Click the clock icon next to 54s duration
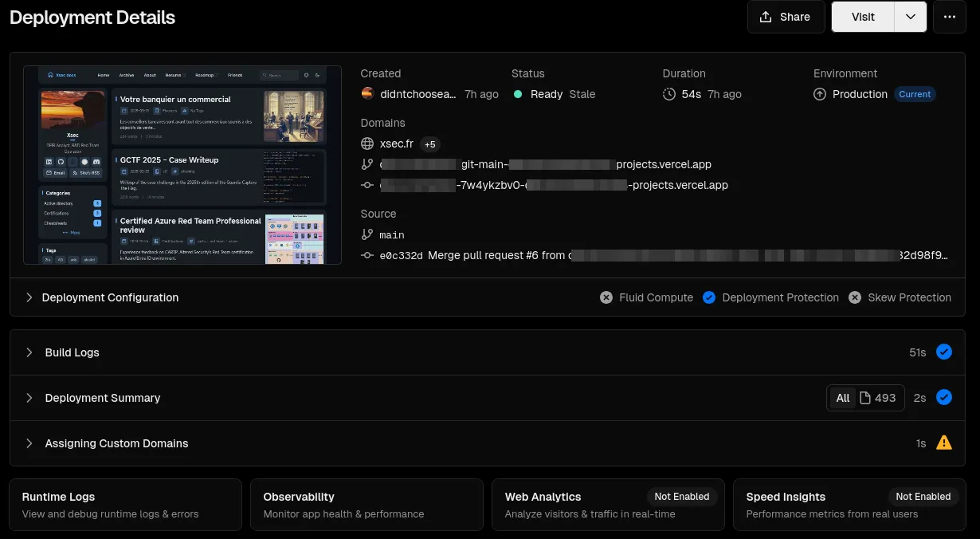The image size is (980, 539). tap(669, 94)
